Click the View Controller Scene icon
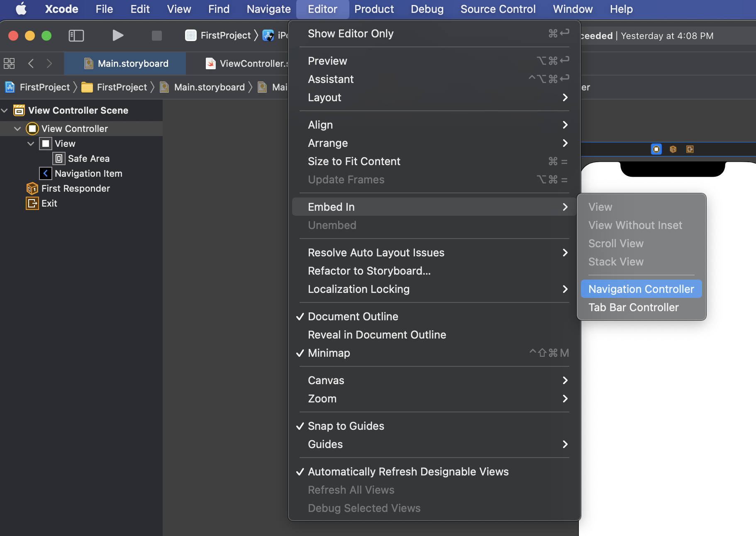The image size is (756, 536). point(19,110)
